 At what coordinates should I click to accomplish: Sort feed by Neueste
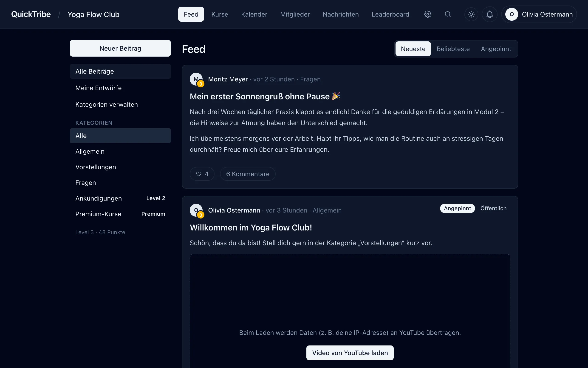click(413, 49)
